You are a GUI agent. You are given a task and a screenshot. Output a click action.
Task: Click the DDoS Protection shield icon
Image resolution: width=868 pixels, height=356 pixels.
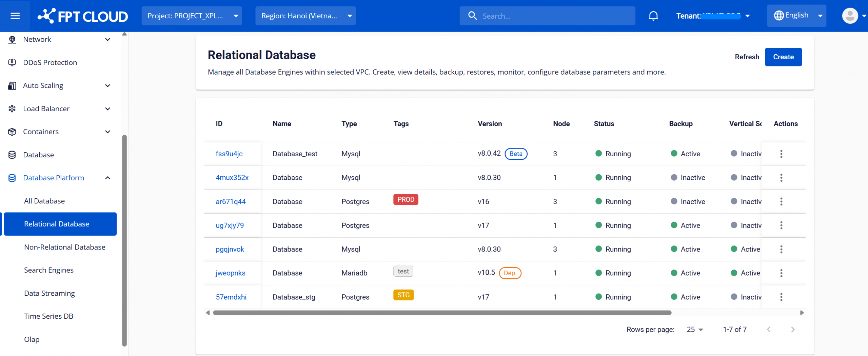(12, 62)
